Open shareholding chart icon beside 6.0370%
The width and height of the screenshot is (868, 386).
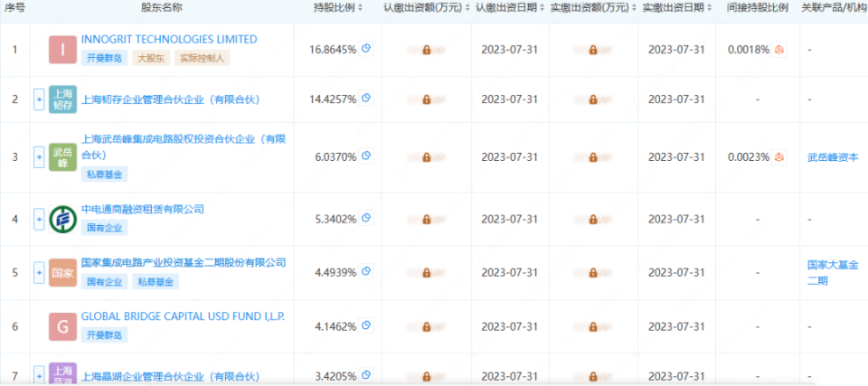[365, 156]
